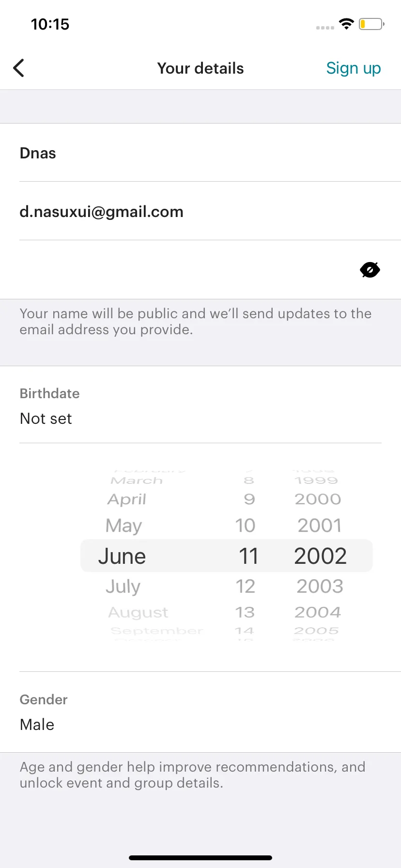The image size is (401, 868).
Task: Tap the back arrow icon
Action: (x=18, y=68)
